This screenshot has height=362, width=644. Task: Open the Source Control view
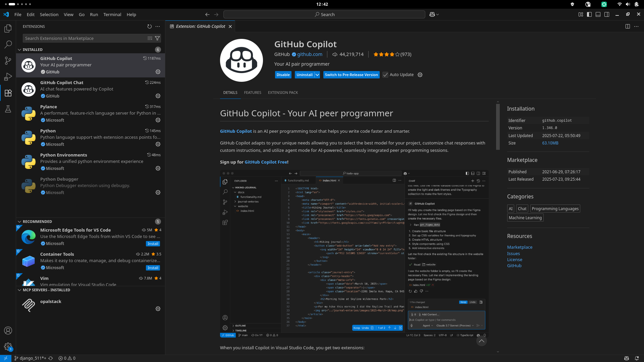click(x=8, y=61)
